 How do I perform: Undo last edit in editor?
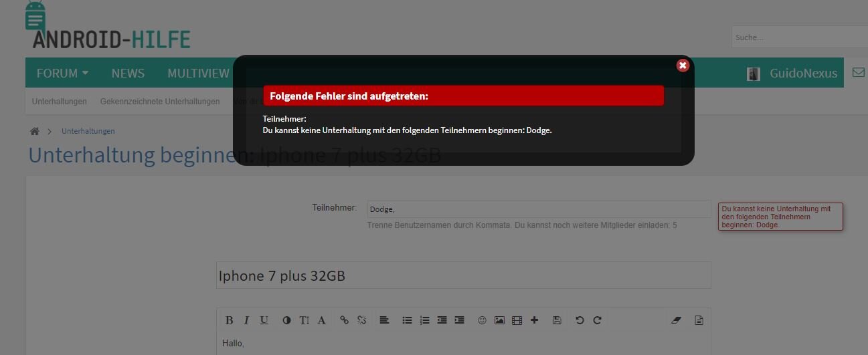click(x=580, y=320)
